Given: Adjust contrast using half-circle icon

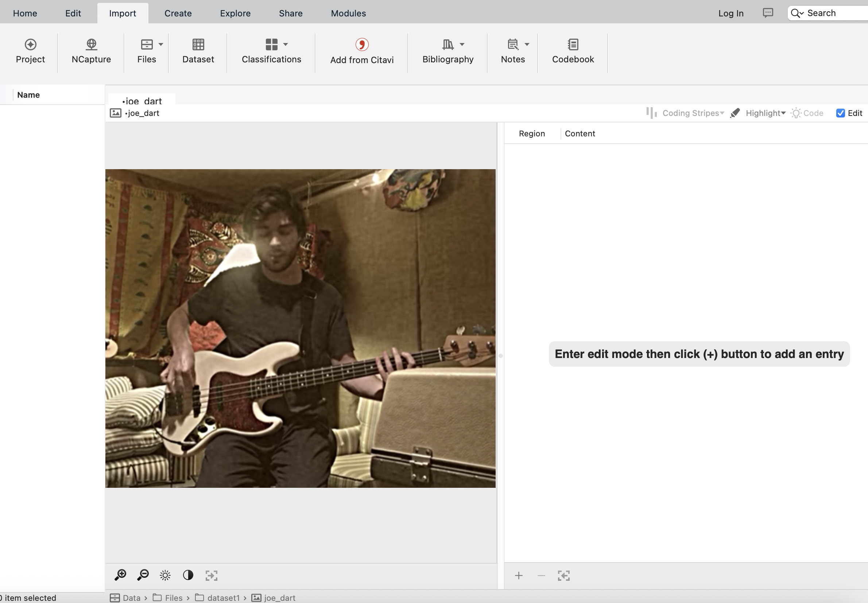Looking at the screenshot, I should [x=188, y=575].
